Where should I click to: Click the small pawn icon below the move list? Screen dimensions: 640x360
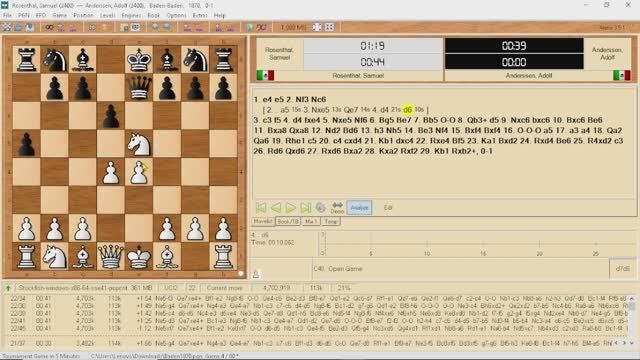(x=256, y=274)
